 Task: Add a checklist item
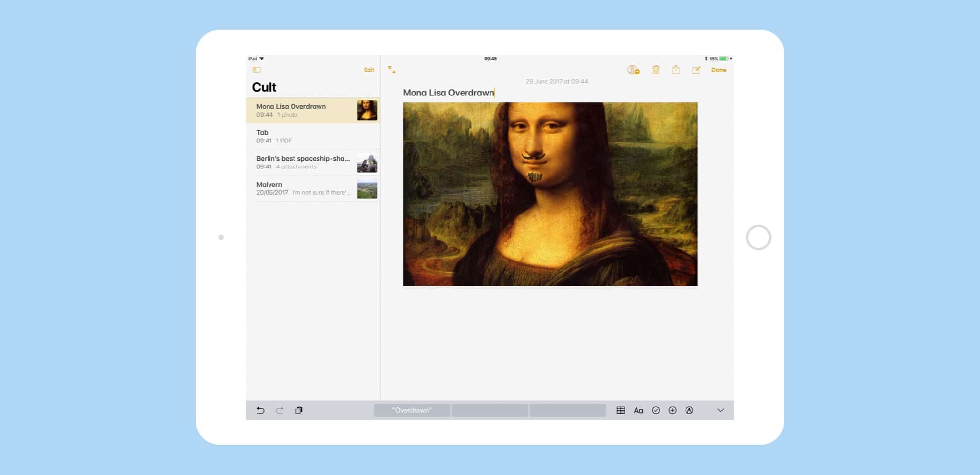(656, 410)
